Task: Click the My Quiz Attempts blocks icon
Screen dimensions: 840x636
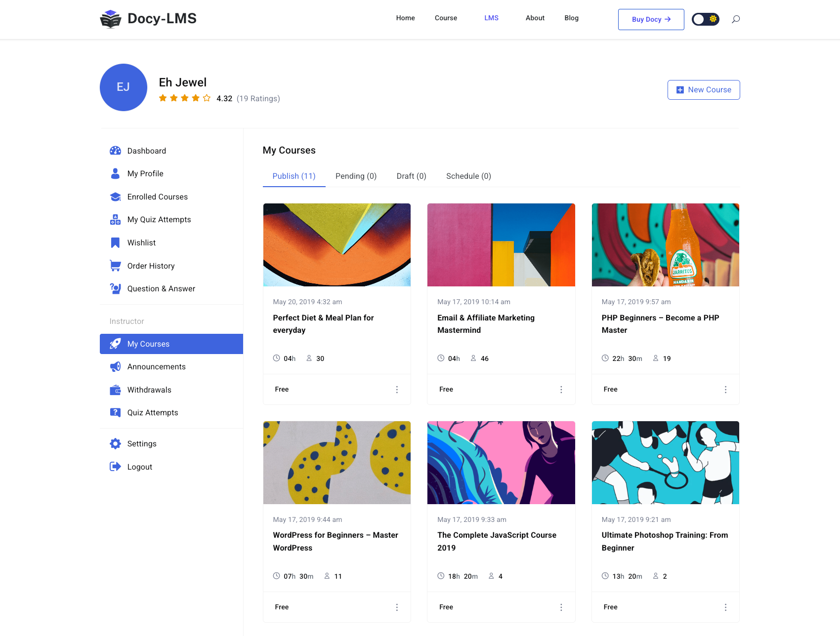Action: [115, 219]
